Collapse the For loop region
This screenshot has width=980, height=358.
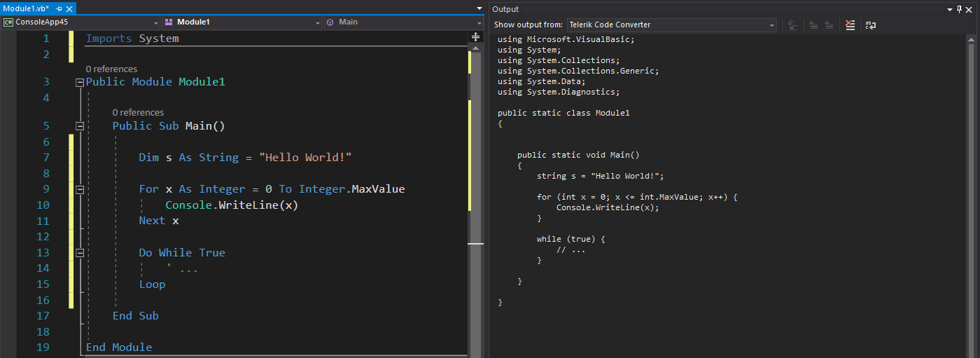tap(79, 190)
